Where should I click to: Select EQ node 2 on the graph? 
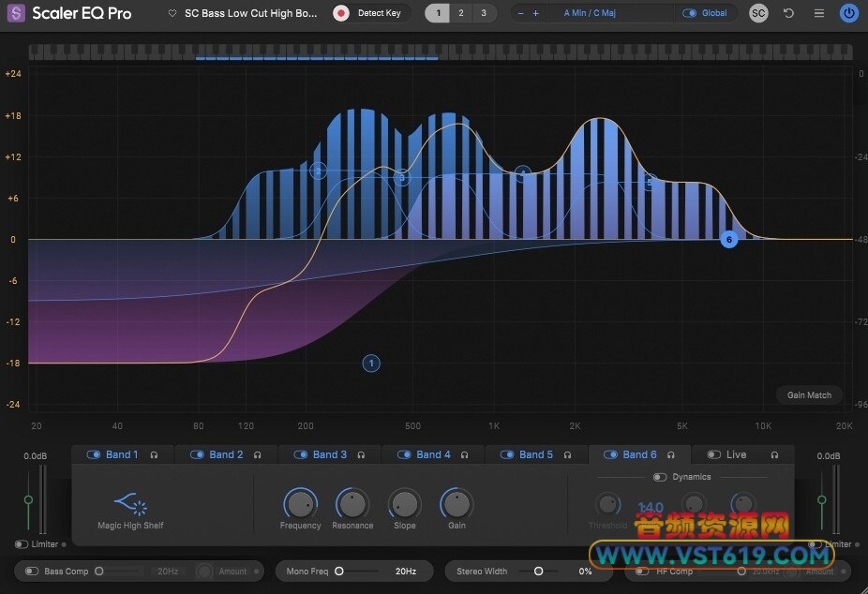coord(319,171)
